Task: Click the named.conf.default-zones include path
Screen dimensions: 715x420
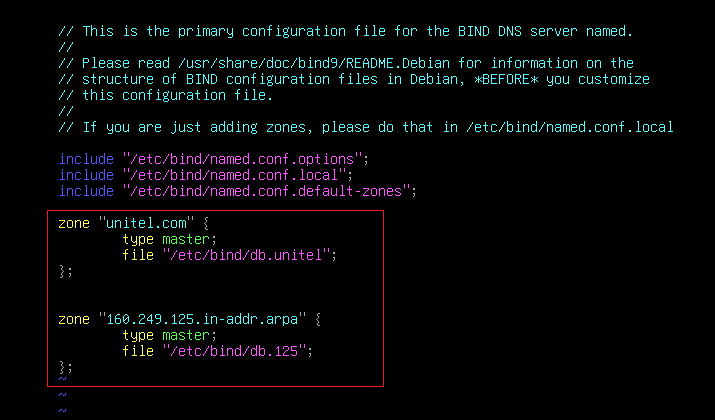Action: click(x=266, y=191)
